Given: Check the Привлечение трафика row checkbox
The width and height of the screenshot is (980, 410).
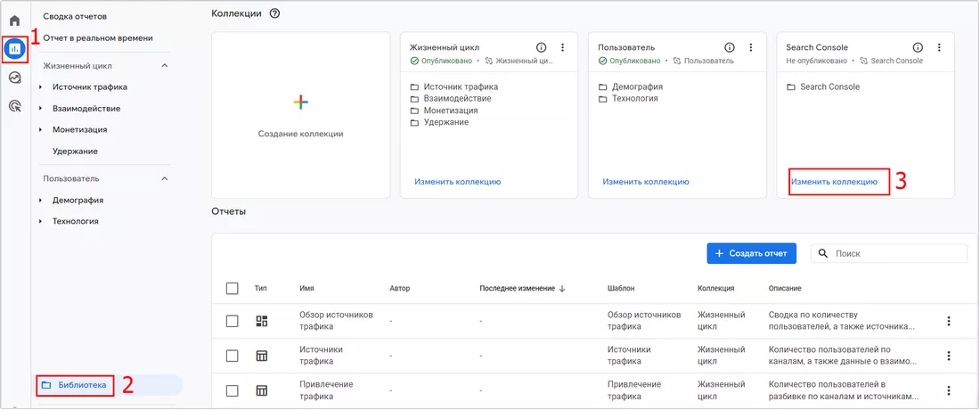Looking at the screenshot, I should 232,390.
